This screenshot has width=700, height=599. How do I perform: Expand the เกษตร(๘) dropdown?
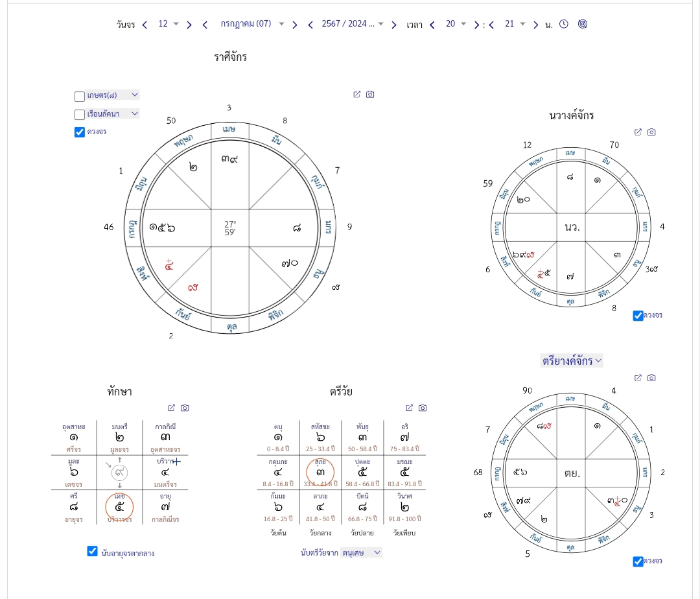(x=113, y=95)
